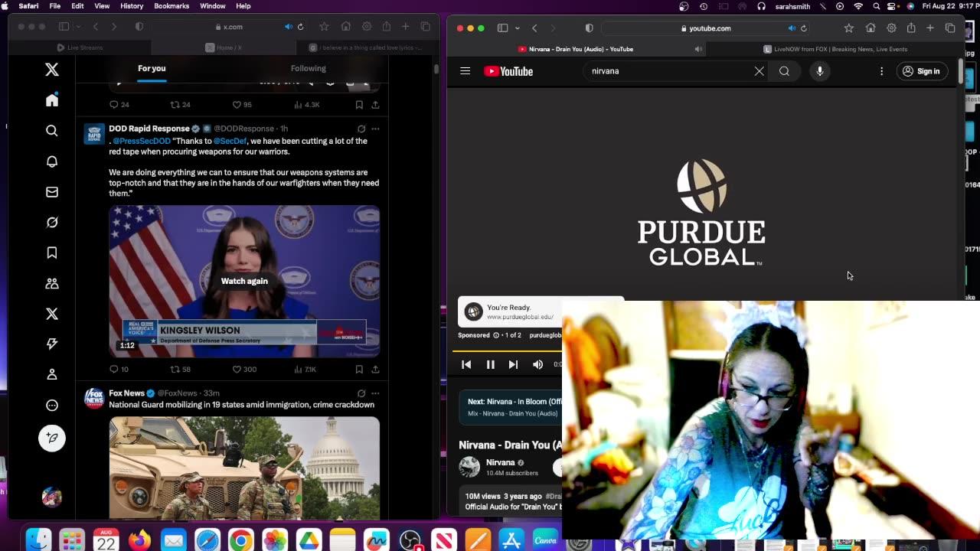980x551 pixels.
Task: Click the ad progress bar
Action: pos(508,351)
